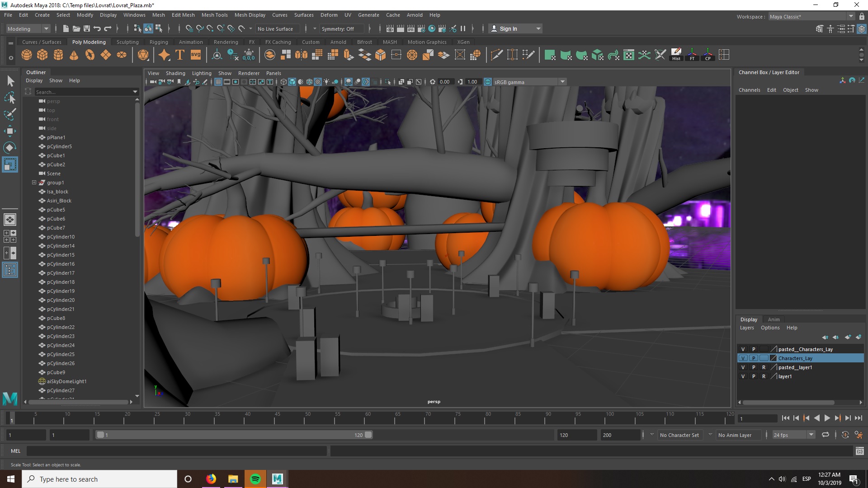This screenshot has height=488, width=868.
Task: Click the polygon sphere shelf icon
Action: coord(27,55)
